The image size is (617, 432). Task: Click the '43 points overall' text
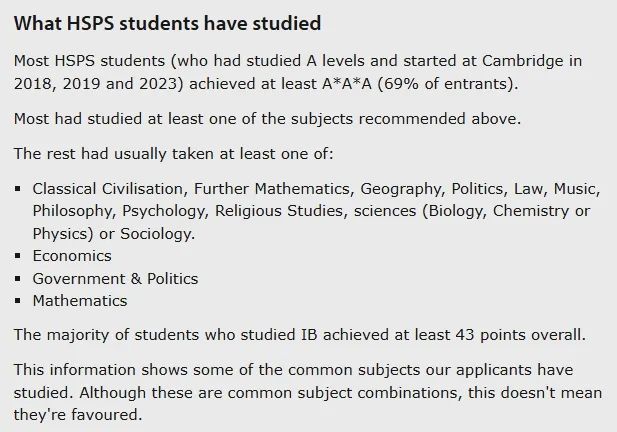click(519, 335)
